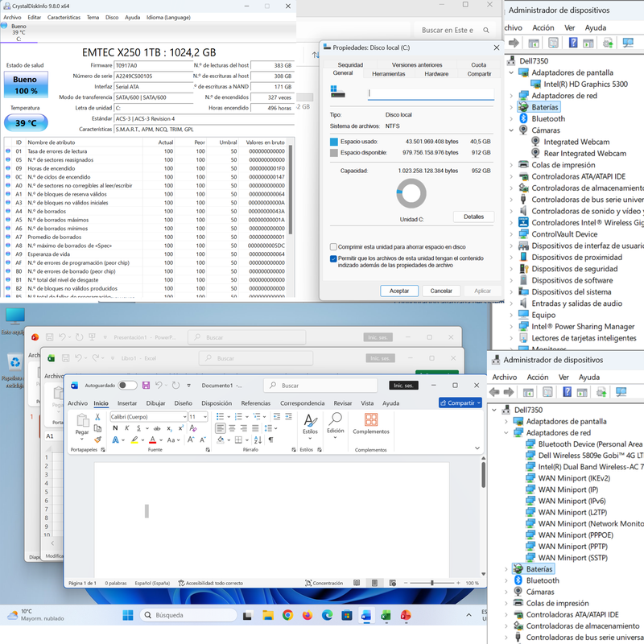Uncheck 'Permitir que los archivos... contenido indizado'
The width and height of the screenshot is (644, 644).
[333, 258]
